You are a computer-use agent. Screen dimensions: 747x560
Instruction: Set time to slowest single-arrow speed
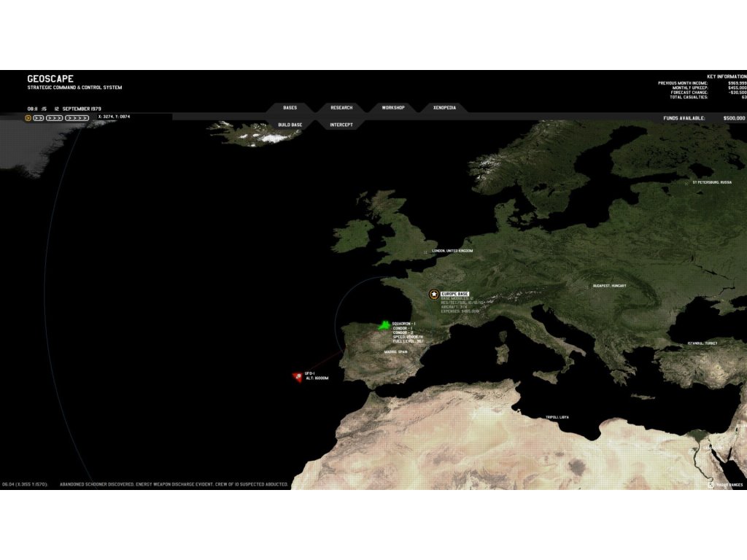28,118
